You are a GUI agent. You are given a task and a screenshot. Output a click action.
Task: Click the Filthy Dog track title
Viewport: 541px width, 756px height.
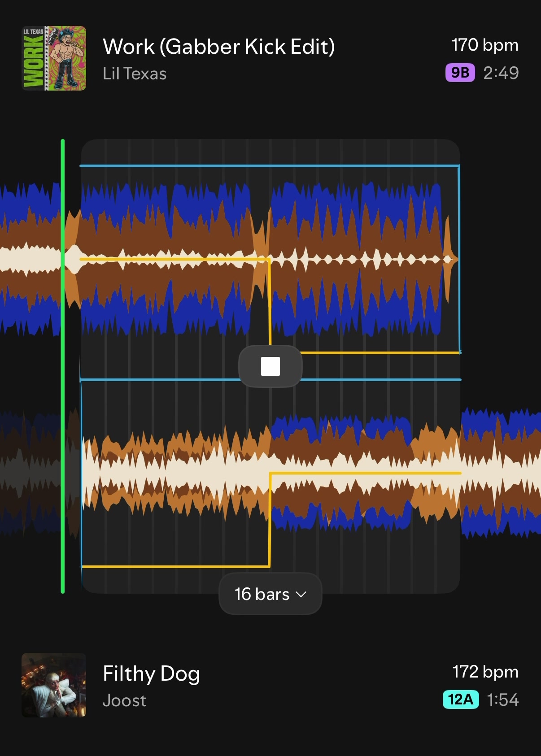[151, 673]
